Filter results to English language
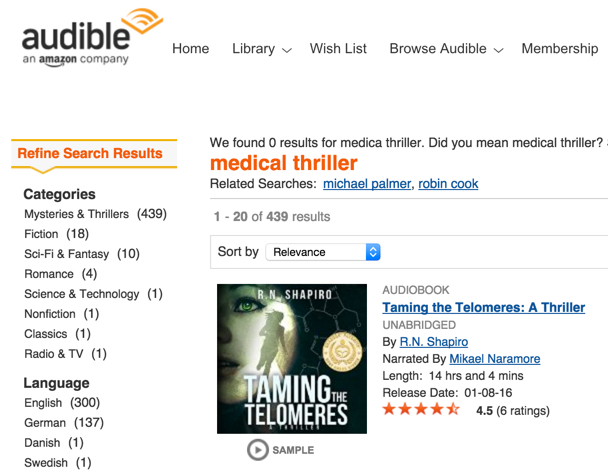608x475 pixels. point(43,403)
